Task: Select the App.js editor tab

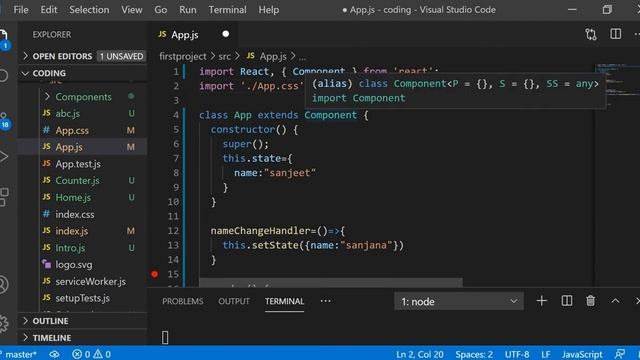Action: 194,34
